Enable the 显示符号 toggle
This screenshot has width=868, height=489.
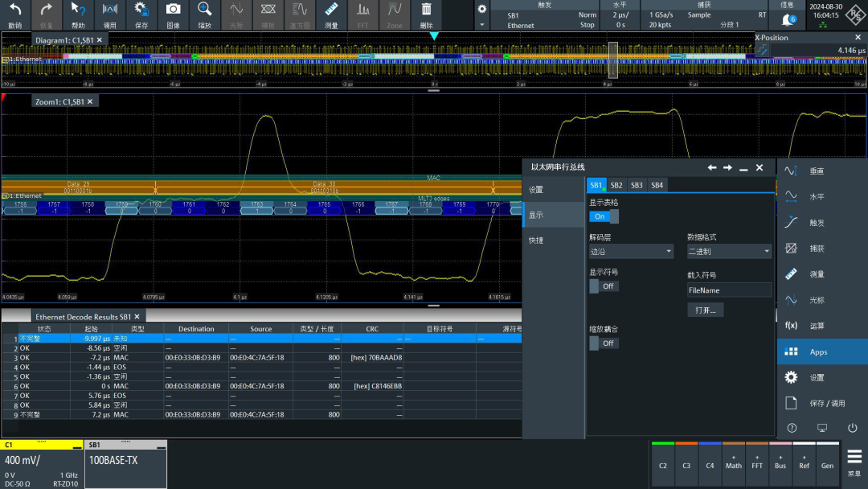click(604, 286)
